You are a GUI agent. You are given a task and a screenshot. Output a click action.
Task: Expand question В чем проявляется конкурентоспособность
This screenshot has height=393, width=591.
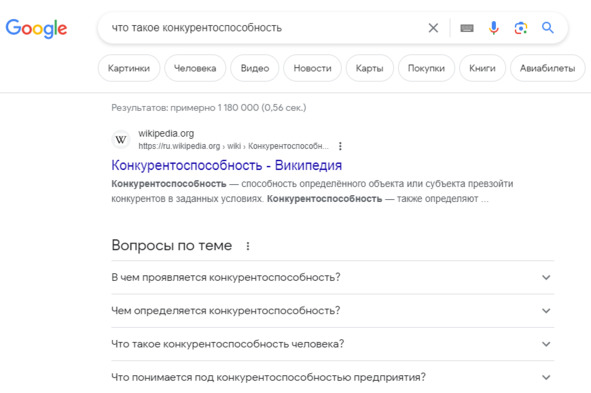click(x=332, y=277)
